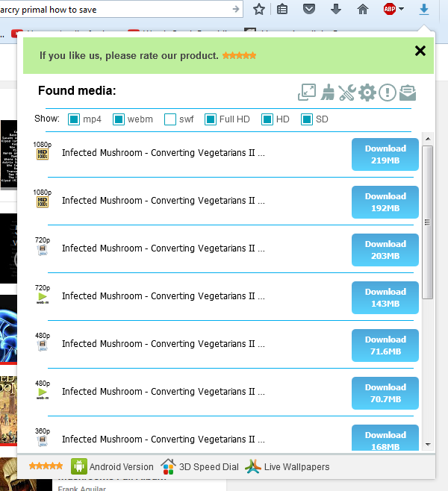The image size is (448, 491).
Task: Download the 219MB 1080p video
Action: [385, 154]
